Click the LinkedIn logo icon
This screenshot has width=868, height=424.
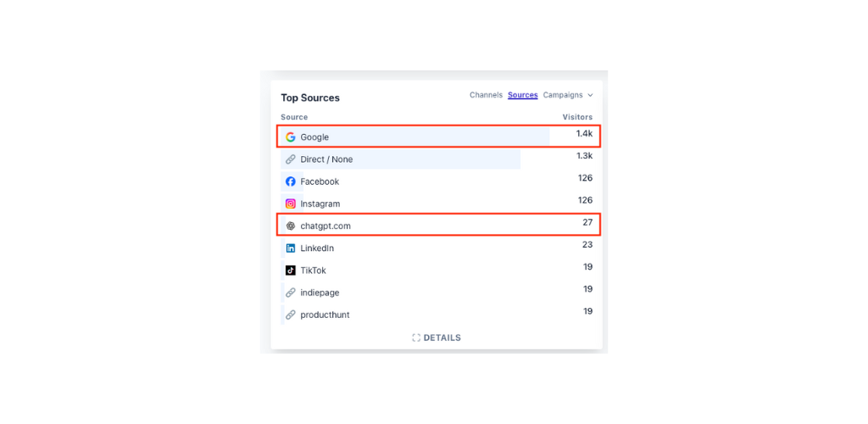coord(291,248)
